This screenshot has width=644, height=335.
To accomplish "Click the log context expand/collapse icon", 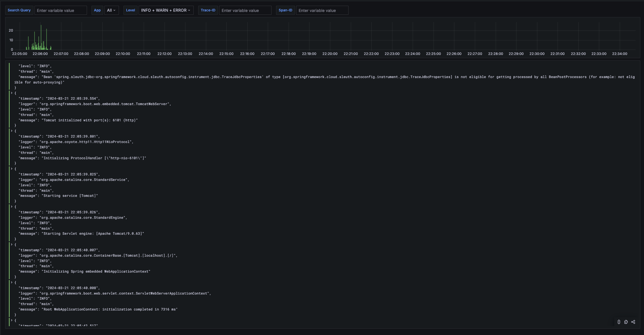I will tap(619, 322).
